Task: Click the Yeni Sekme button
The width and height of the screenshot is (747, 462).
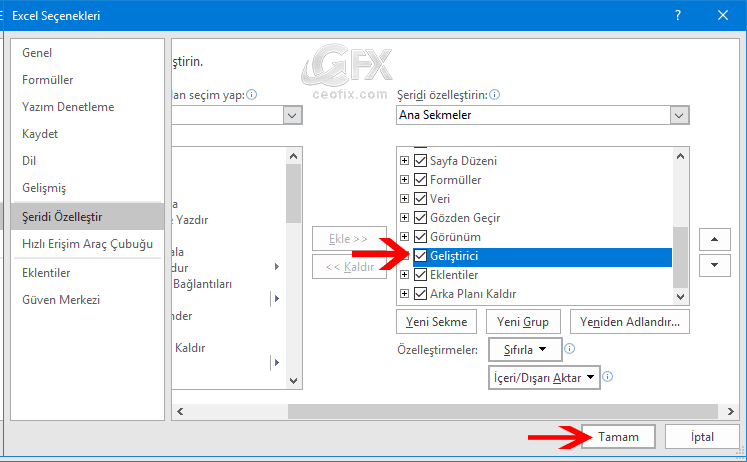Action: 436,322
